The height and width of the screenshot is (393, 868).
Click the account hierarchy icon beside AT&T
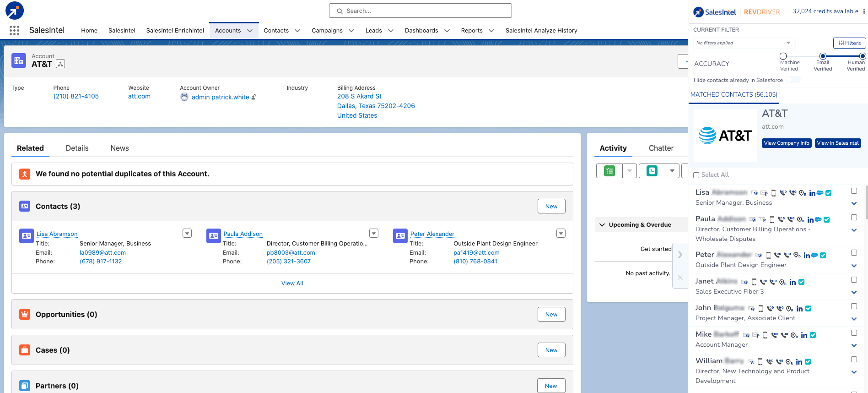pyautogui.click(x=60, y=64)
